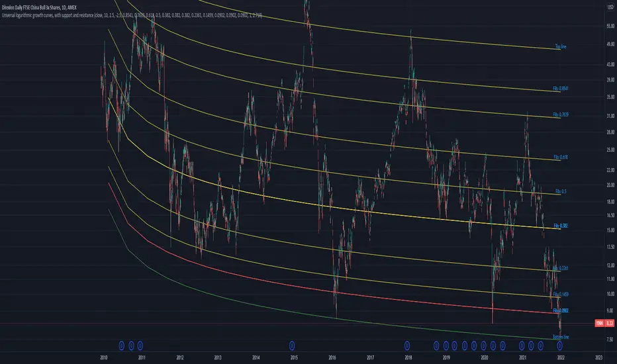Click the last dividend marker before 2021
This screenshot has width=617, height=364.
pos(502,346)
